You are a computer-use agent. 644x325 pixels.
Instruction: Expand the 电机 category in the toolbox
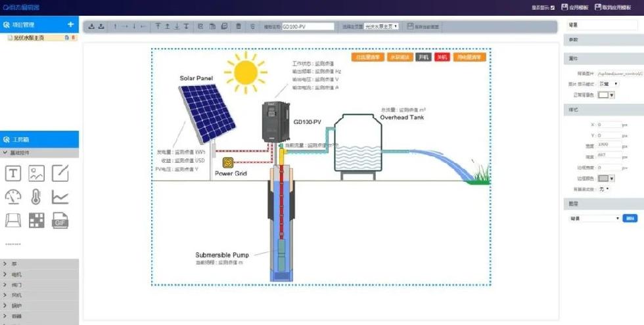pos(39,274)
